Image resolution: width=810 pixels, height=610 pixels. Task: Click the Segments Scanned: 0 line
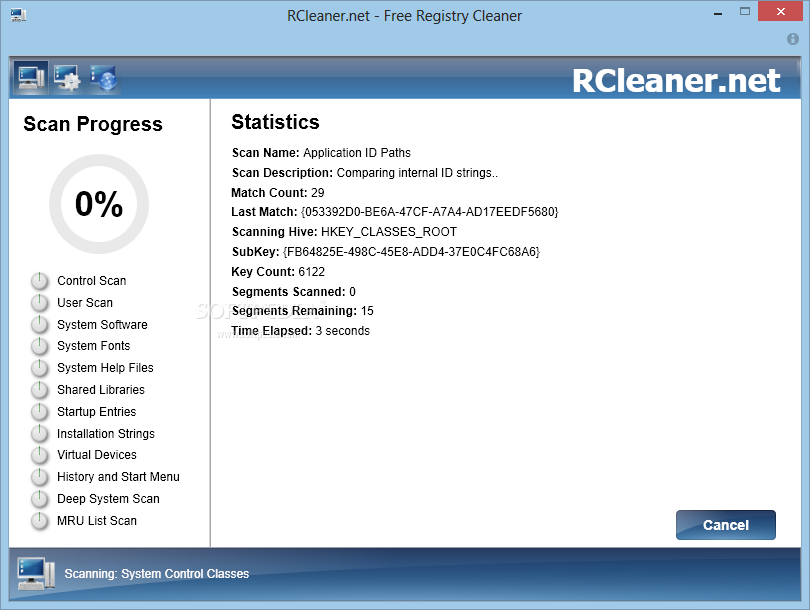coord(293,292)
